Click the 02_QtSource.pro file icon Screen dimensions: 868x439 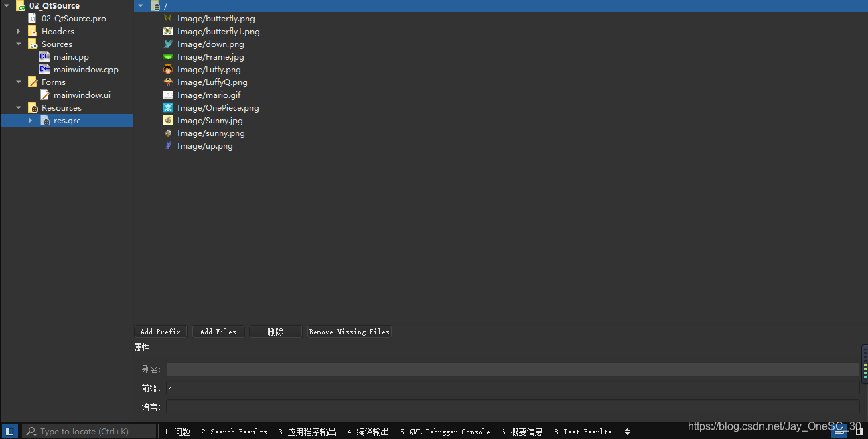[33, 19]
